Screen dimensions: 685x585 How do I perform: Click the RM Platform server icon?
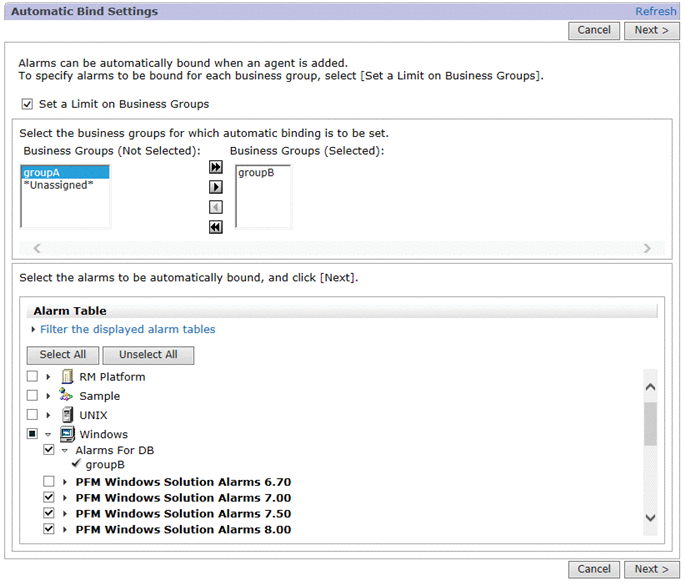click(67, 377)
